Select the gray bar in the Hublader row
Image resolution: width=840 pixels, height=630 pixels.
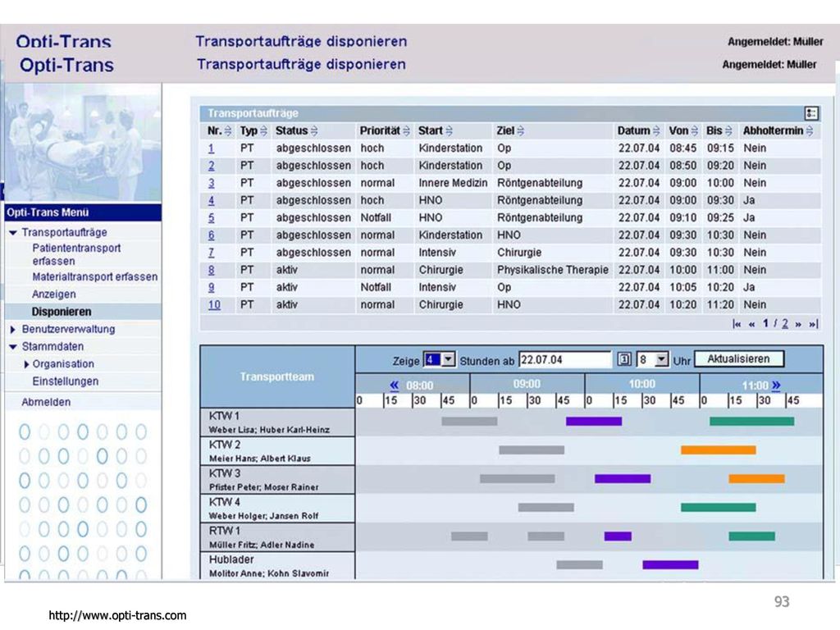pos(580,564)
